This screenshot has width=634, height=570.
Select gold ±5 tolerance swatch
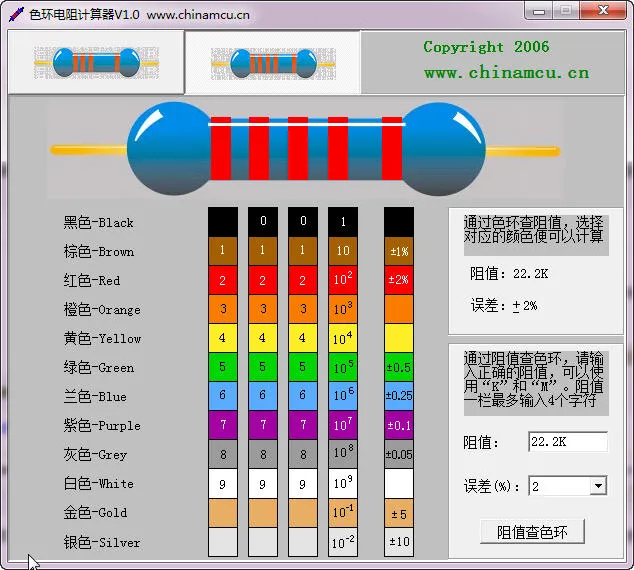398,513
